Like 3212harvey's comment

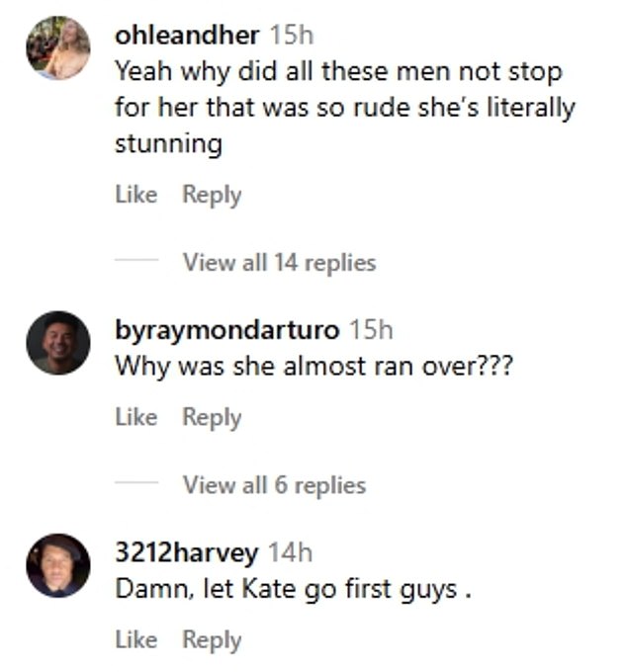[136, 639]
